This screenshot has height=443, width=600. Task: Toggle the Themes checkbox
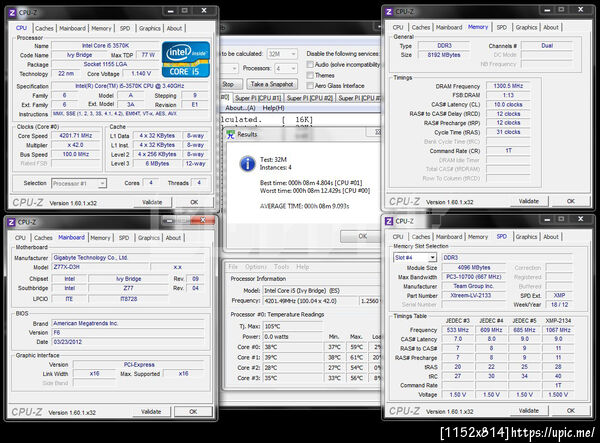point(310,75)
